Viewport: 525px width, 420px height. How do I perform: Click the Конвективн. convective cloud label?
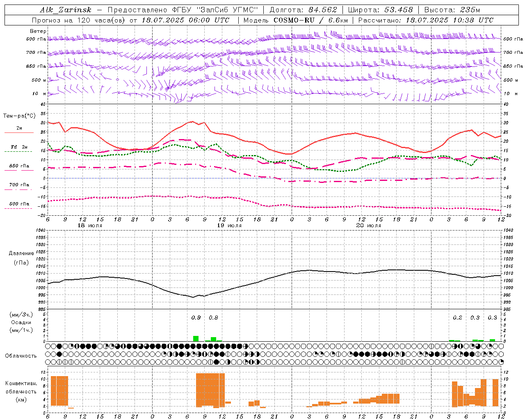[21, 383]
